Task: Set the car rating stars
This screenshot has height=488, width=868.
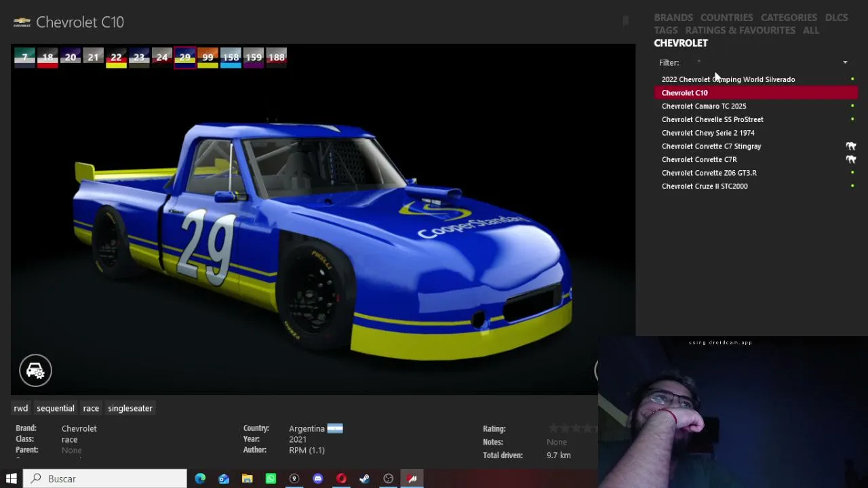Action: click(573, 428)
